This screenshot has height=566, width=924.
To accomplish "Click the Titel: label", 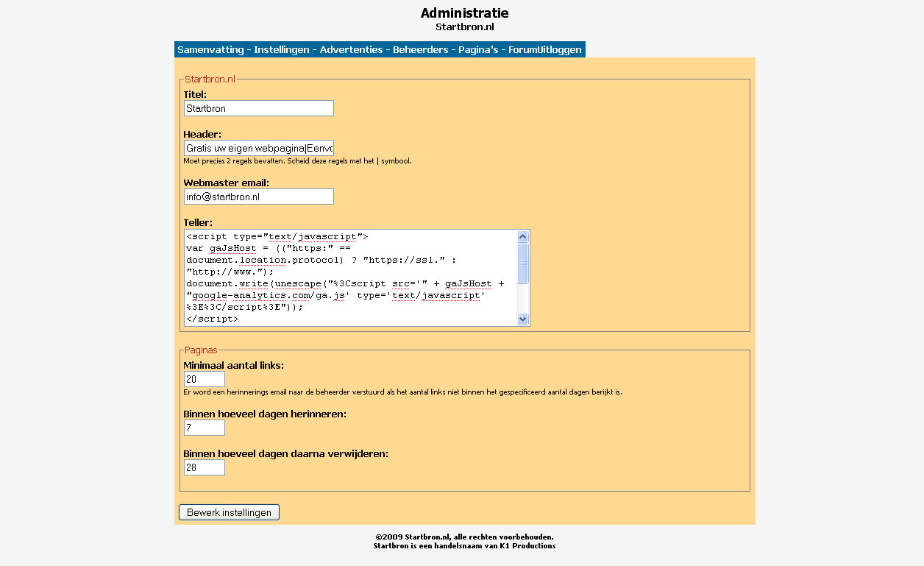I will pos(195,94).
